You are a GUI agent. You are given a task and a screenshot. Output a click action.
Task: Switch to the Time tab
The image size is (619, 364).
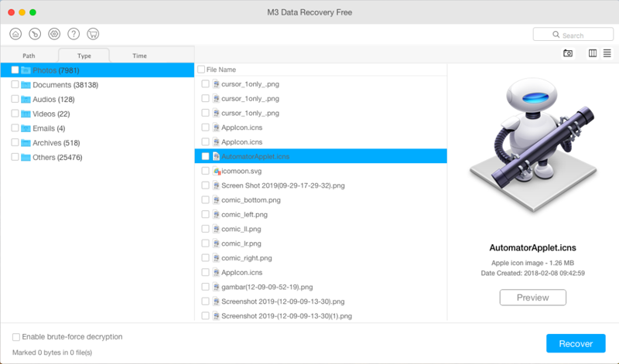pos(139,56)
